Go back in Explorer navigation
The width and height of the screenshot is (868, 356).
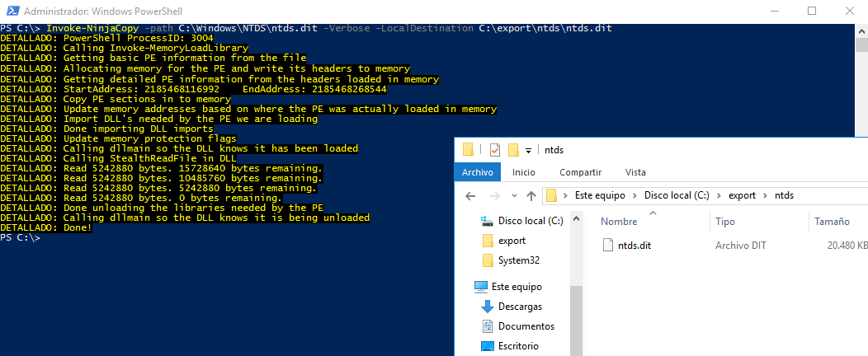(470, 195)
